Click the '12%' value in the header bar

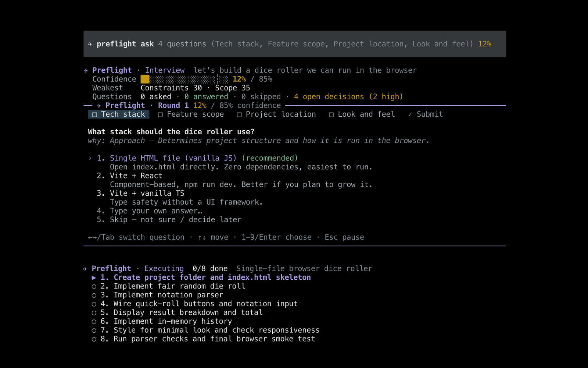click(485, 44)
